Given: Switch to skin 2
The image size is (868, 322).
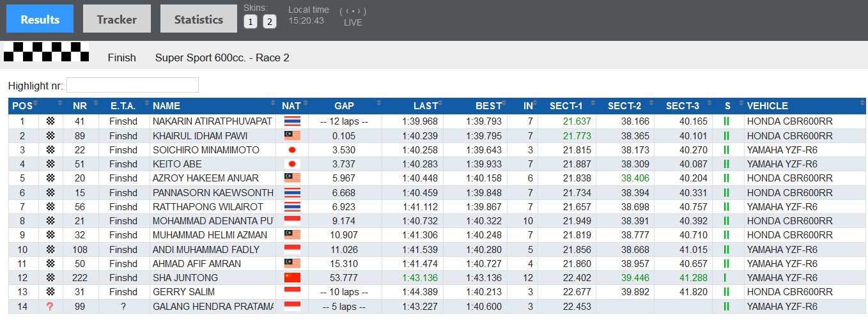Looking at the screenshot, I should pyautogui.click(x=270, y=22).
